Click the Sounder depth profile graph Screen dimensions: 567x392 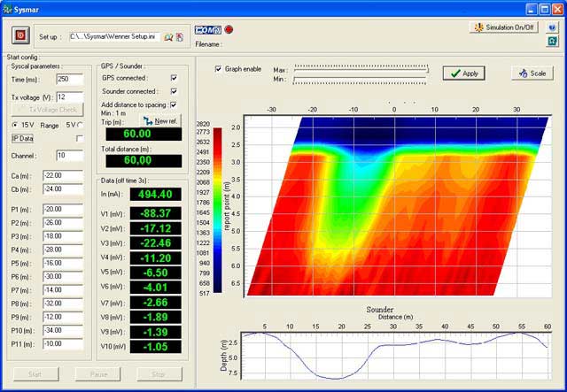point(396,356)
